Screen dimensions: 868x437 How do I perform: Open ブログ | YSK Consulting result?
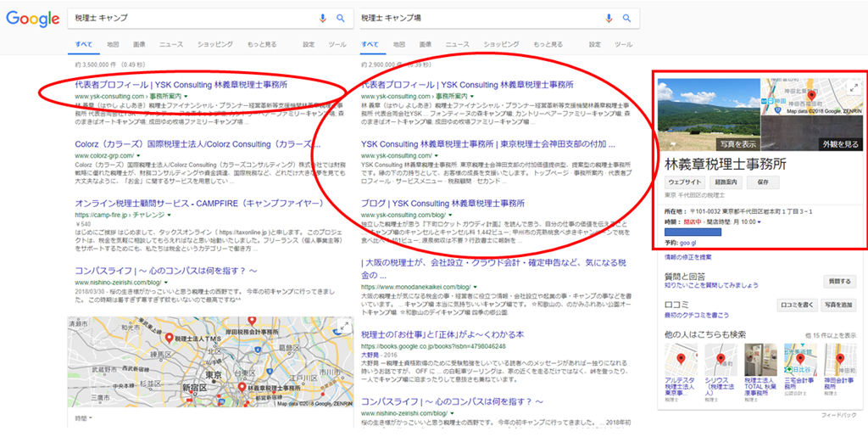442,204
